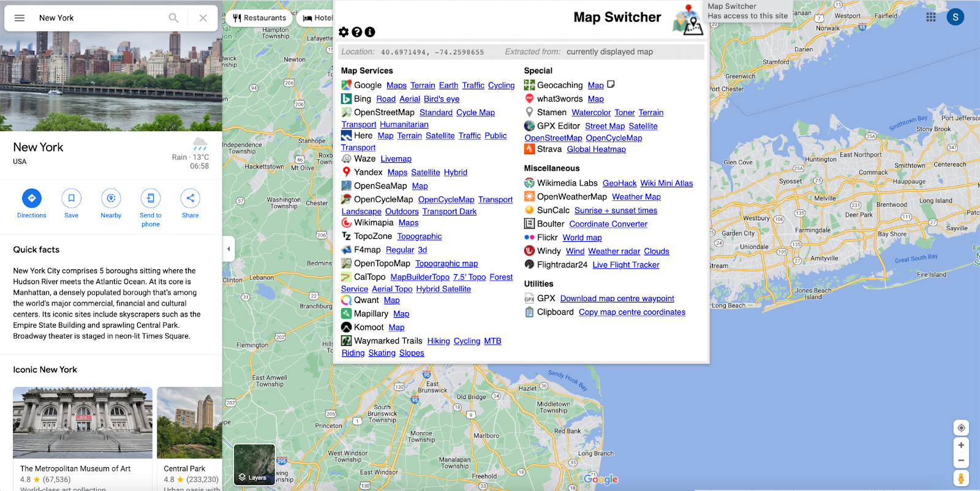Open Map Switcher help question icon

tap(357, 32)
